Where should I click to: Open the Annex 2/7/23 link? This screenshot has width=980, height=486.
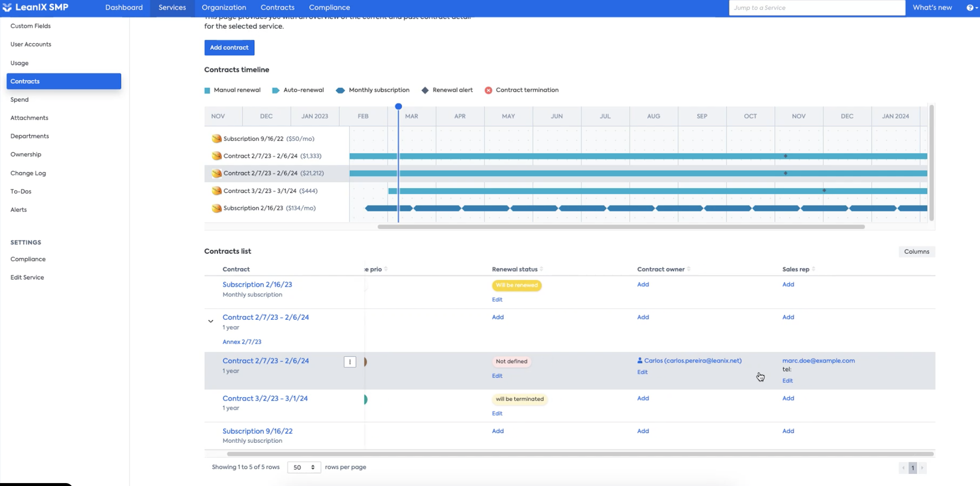tap(242, 342)
